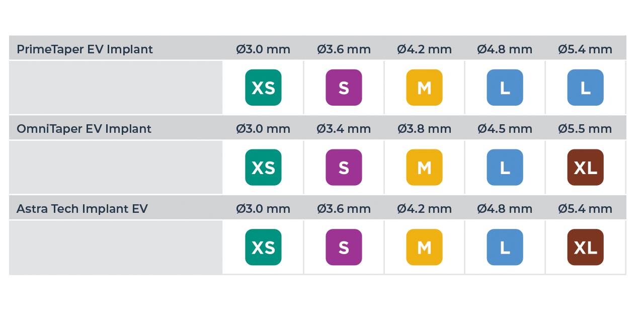Viewport: 644px width, 322px height.
Task: Click the purple S badge under OmniTaper Ø3.4 mm
Action: click(344, 168)
